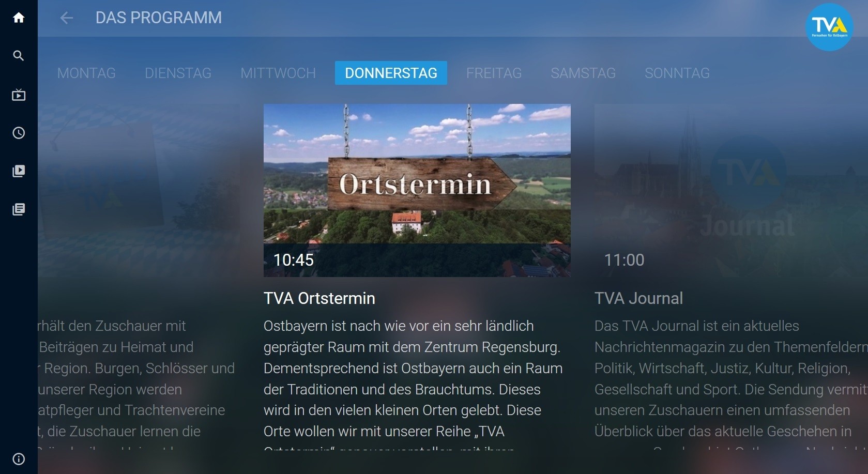The width and height of the screenshot is (868, 474).
Task: Open the news articles icon in sidebar
Action: pos(19,209)
